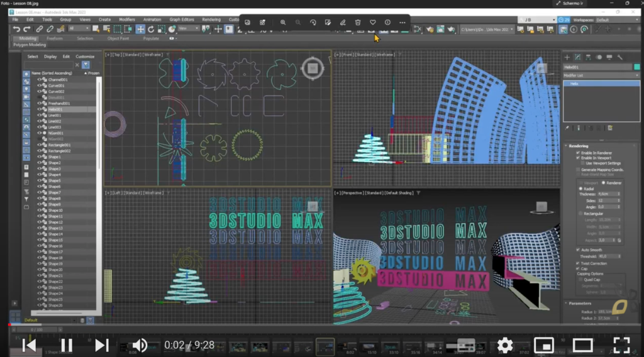
Task: Click the Bind to Space Warp icon
Action: (x=60, y=29)
